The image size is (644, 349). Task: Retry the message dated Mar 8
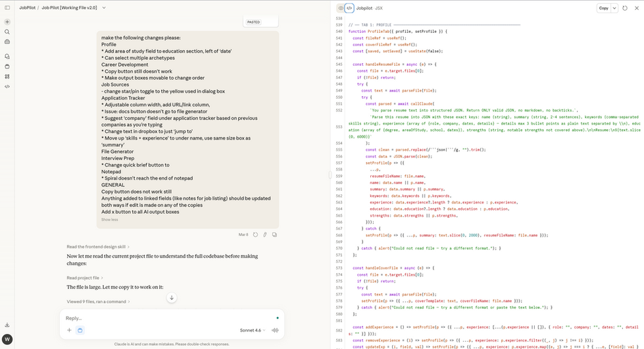[255, 234]
